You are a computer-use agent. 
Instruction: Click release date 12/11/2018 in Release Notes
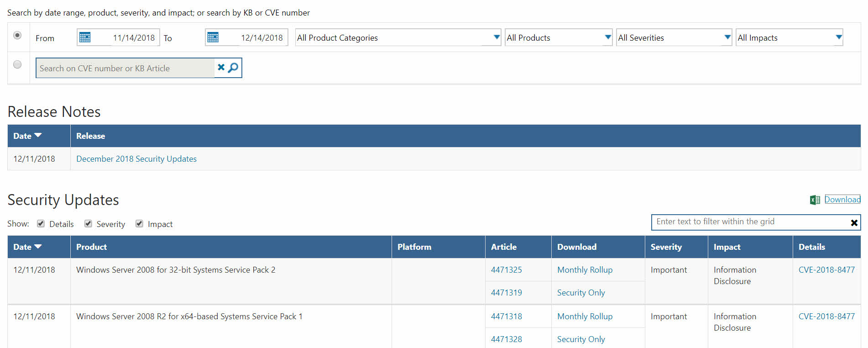pos(34,158)
